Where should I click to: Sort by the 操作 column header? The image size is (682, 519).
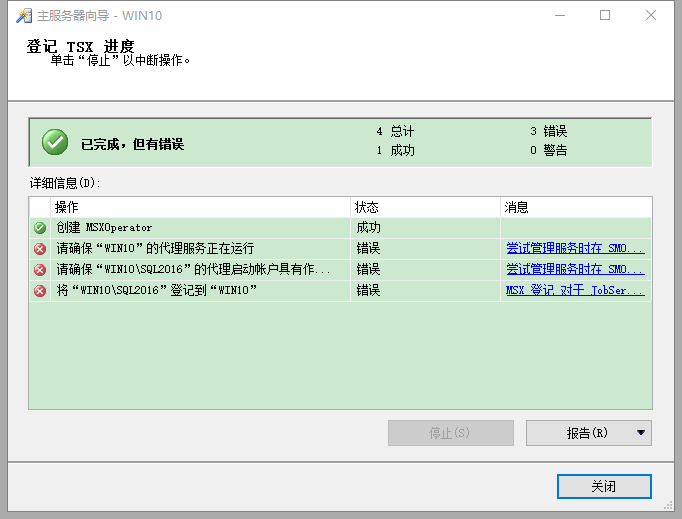(x=200, y=207)
